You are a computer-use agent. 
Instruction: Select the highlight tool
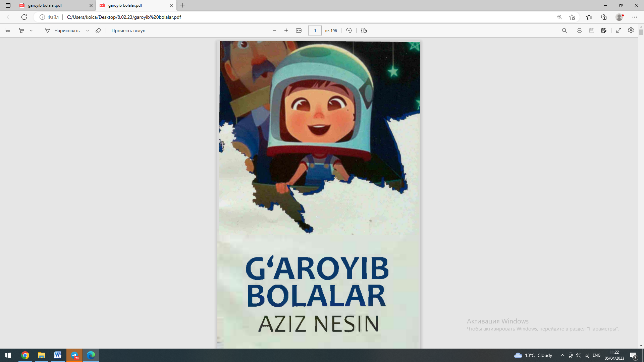pyautogui.click(x=22, y=31)
